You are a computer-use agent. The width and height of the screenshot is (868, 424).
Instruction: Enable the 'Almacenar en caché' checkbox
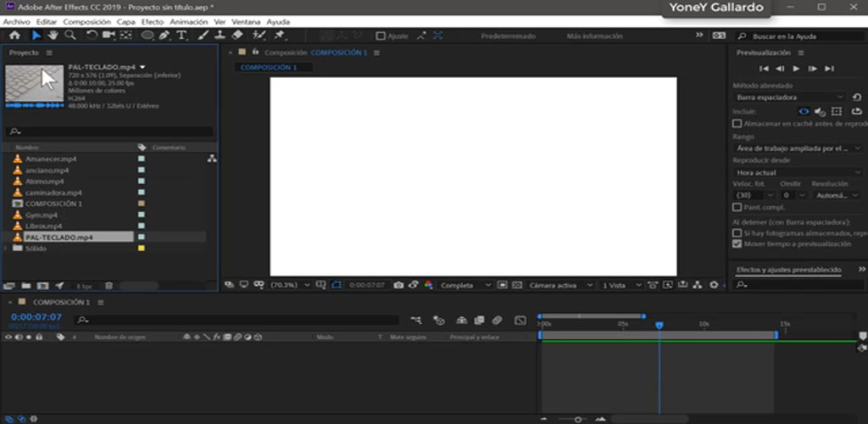pos(737,123)
